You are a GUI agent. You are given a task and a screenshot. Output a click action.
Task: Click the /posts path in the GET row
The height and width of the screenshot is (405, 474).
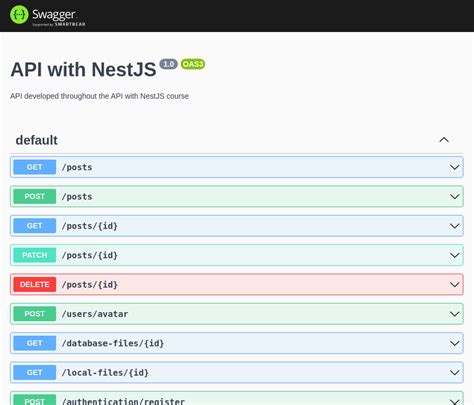[77, 167]
